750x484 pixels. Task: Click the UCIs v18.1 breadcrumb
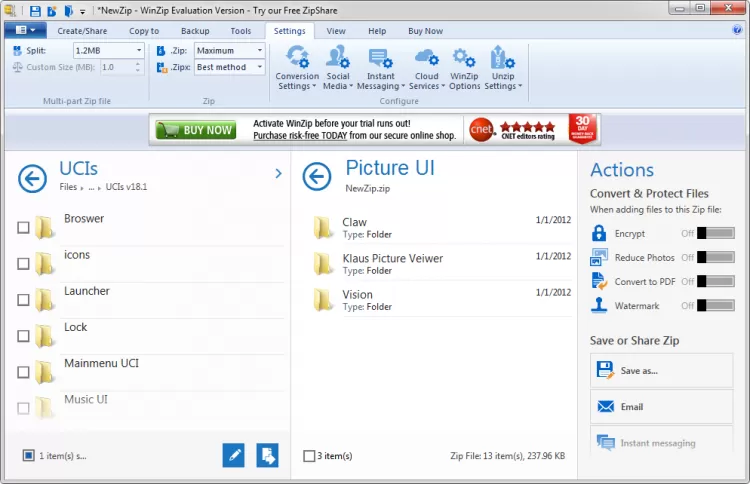pyautogui.click(x=126, y=187)
